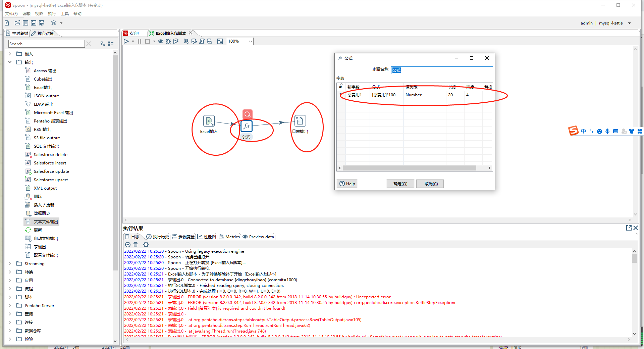Click the New file icon in toolbar
The width and height of the screenshot is (644, 349).
(x=7, y=23)
